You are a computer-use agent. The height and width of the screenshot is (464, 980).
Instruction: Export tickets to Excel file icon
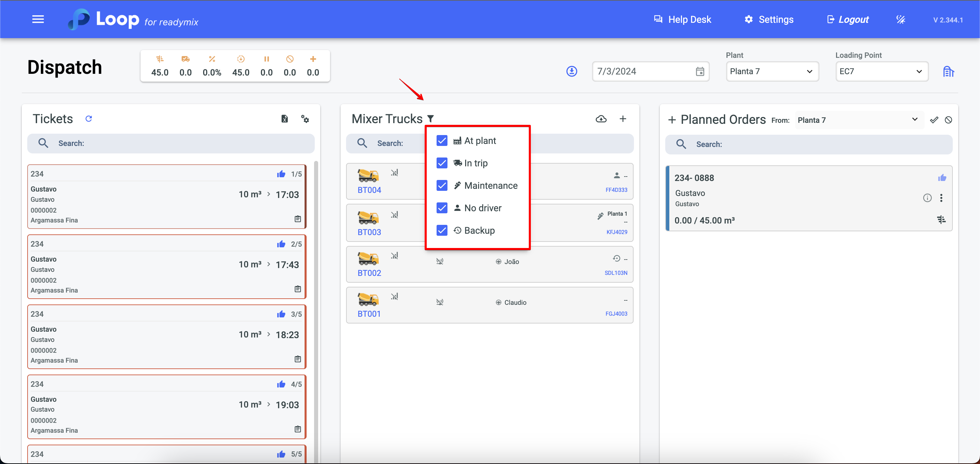pyautogui.click(x=284, y=119)
